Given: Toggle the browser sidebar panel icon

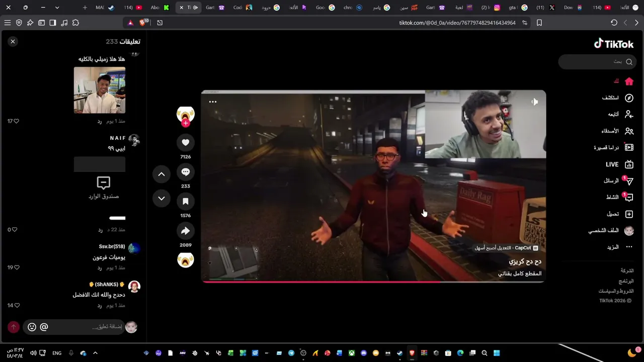Looking at the screenshot, I should (x=53, y=23).
